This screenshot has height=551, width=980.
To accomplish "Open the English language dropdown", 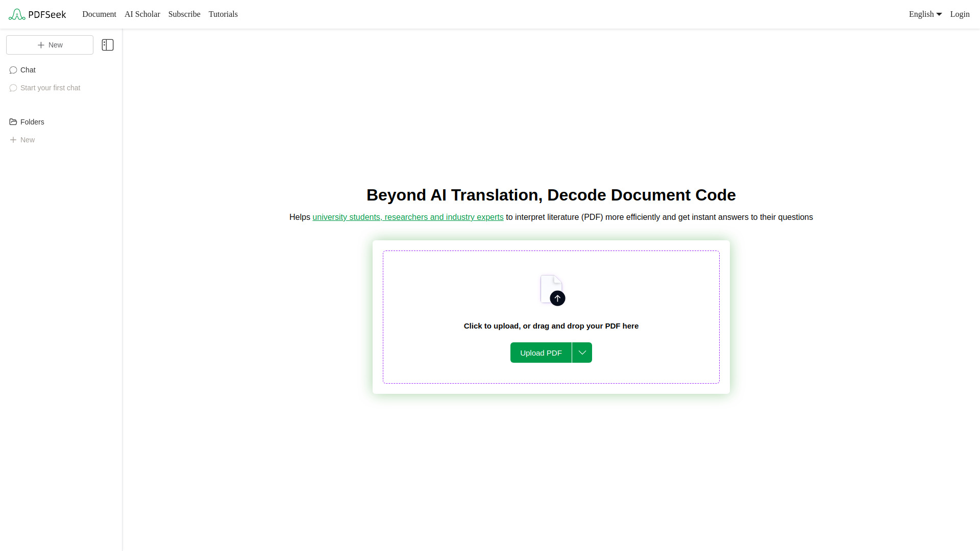I will (x=925, y=14).
